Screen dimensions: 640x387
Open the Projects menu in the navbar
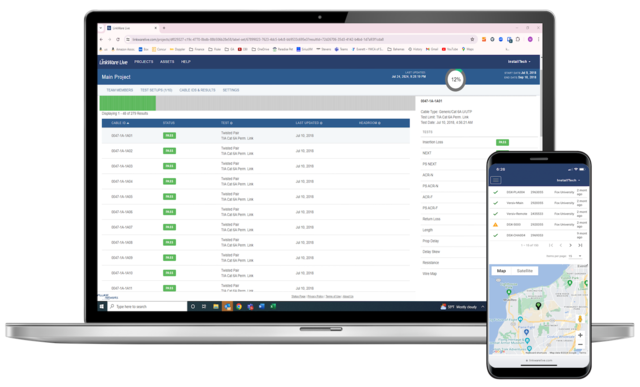[x=144, y=62]
